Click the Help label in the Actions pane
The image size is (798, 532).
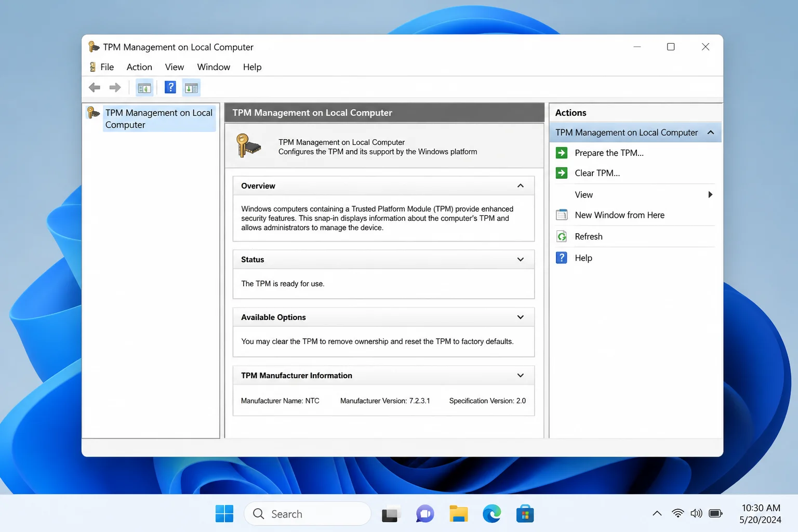[x=583, y=258]
